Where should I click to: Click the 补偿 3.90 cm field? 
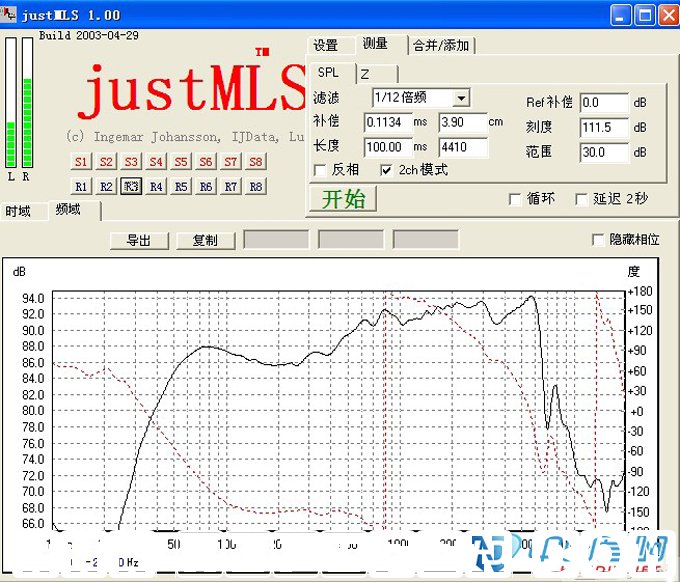pos(463,122)
